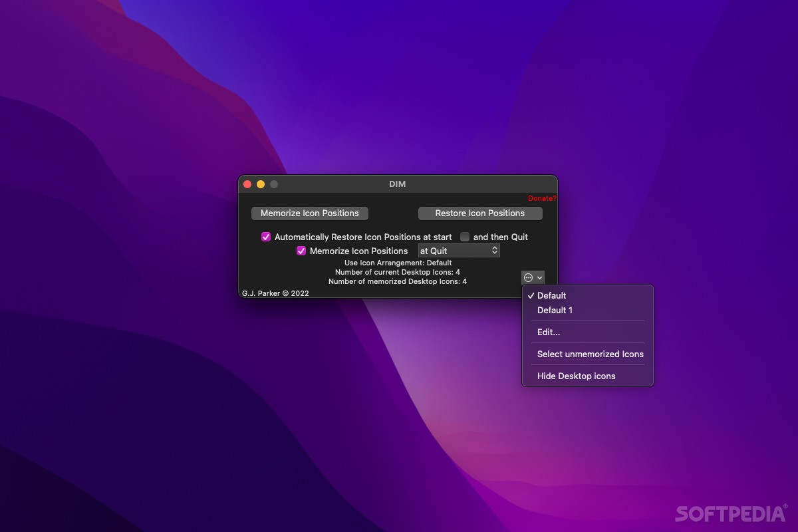Click the 'Use Icon Arrangement: Default' status text

pos(397,263)
